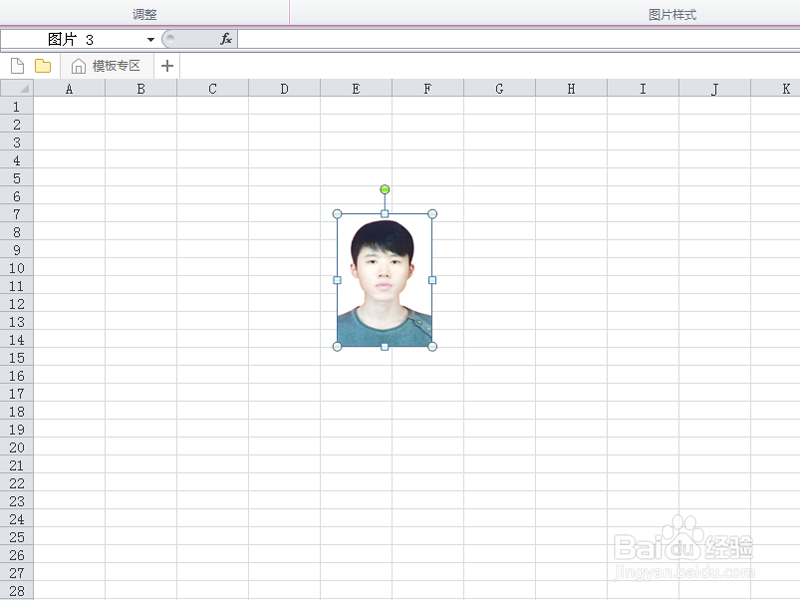Select row 15 header
800x600 pixels.
click(x=17, y=358)
